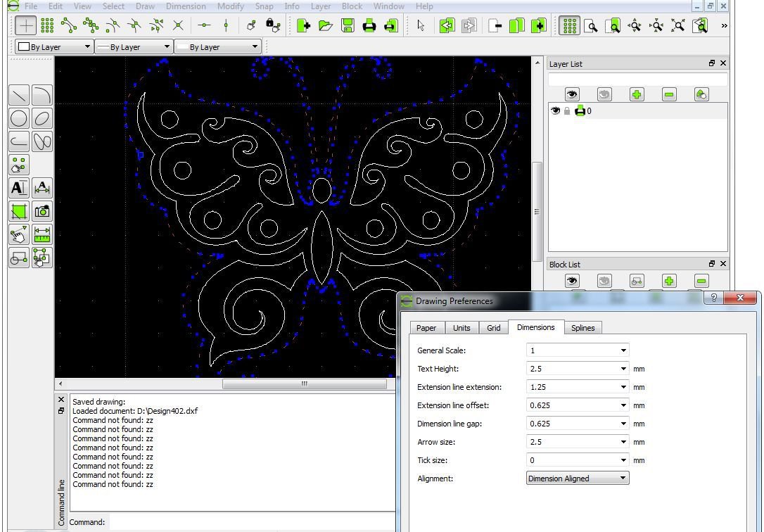Click the Undo arrow in the toolbar
Viewport: 764px width, 532px height.
pos(447,25)
